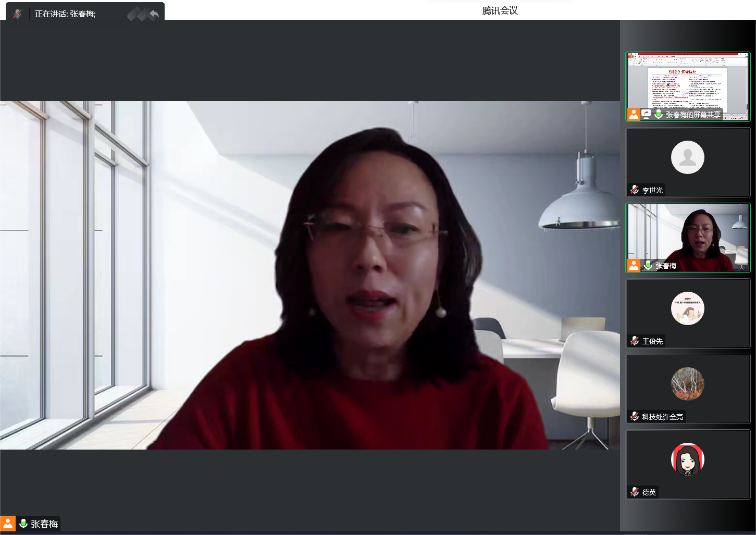
Task: Click 德英's cartoon avatar
Action: coord(687,459)
